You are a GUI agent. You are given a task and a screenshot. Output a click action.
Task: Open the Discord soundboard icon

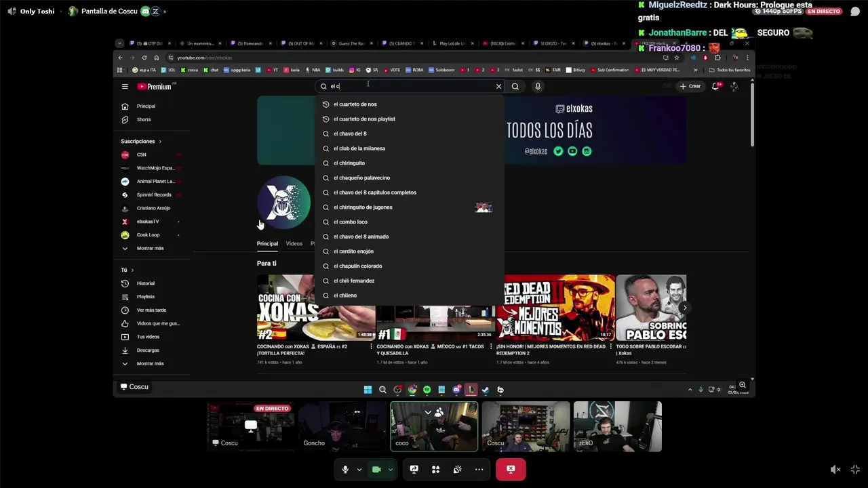(458, 469)
